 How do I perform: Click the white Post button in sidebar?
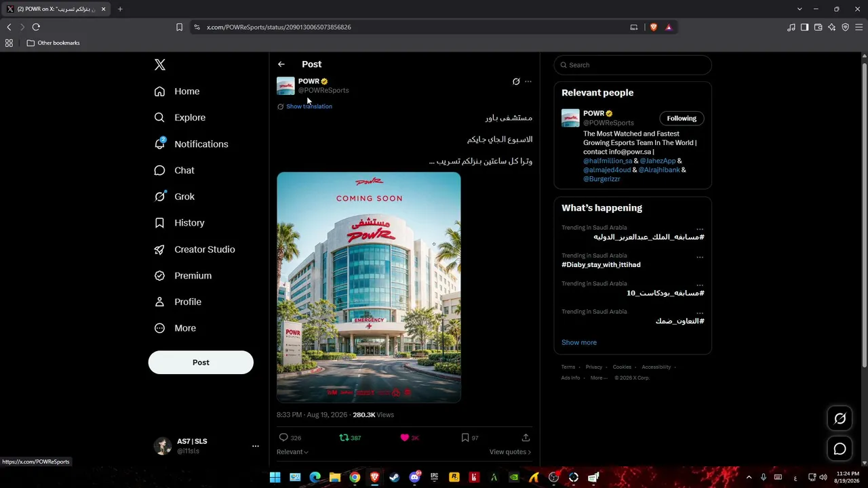[x=201, y=363]
